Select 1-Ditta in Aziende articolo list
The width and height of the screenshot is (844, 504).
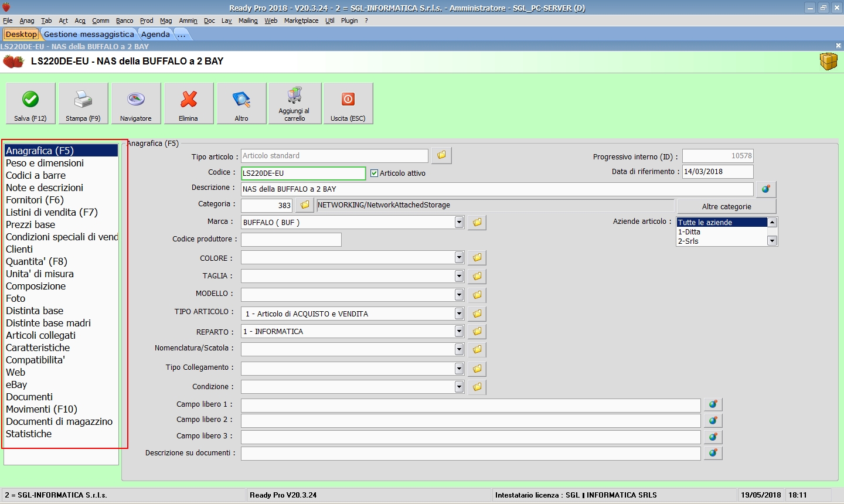click(x=722, y=231)
